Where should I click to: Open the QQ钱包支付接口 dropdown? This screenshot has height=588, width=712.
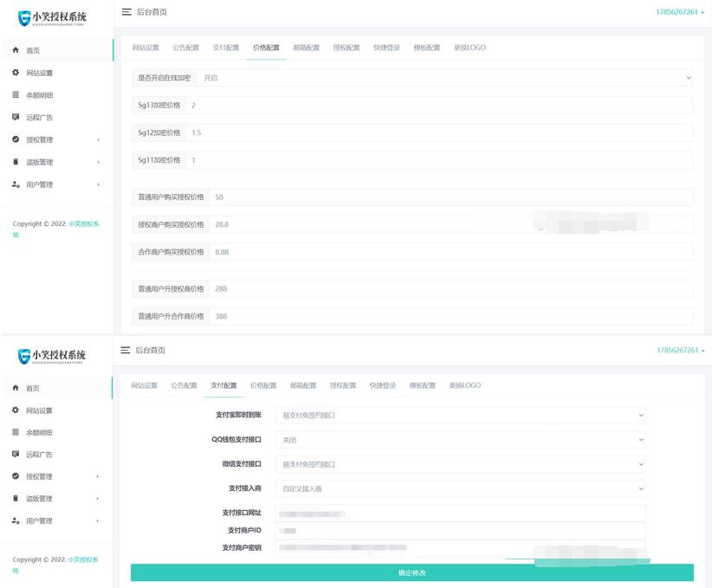point(460,440)
